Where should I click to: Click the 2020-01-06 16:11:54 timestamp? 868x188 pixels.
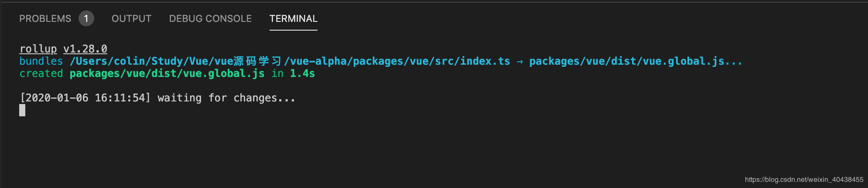point(85,98)
